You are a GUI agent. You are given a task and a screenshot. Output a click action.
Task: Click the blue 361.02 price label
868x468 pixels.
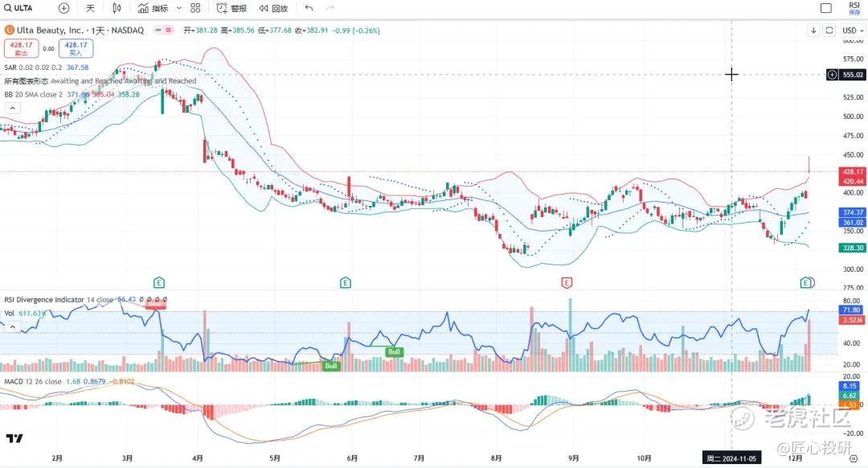click(853, 223)
